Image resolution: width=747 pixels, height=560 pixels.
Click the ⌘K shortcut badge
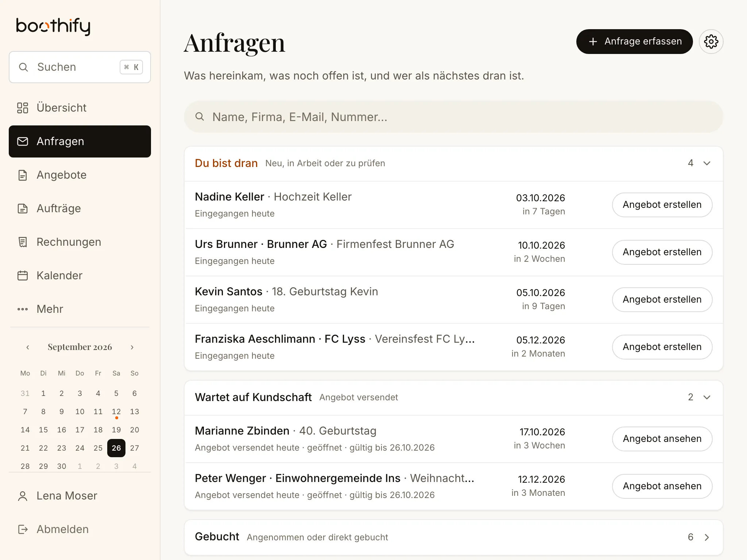point(131,67)
